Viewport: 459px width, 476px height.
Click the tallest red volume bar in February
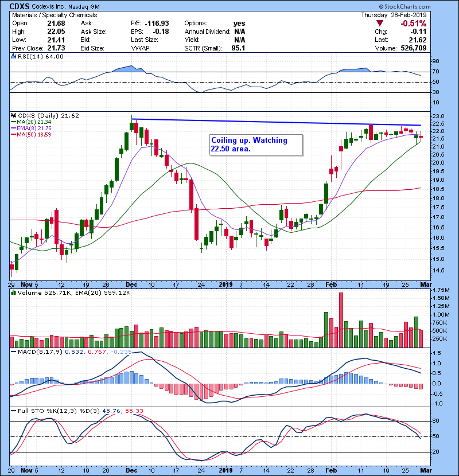coord(341,320)
